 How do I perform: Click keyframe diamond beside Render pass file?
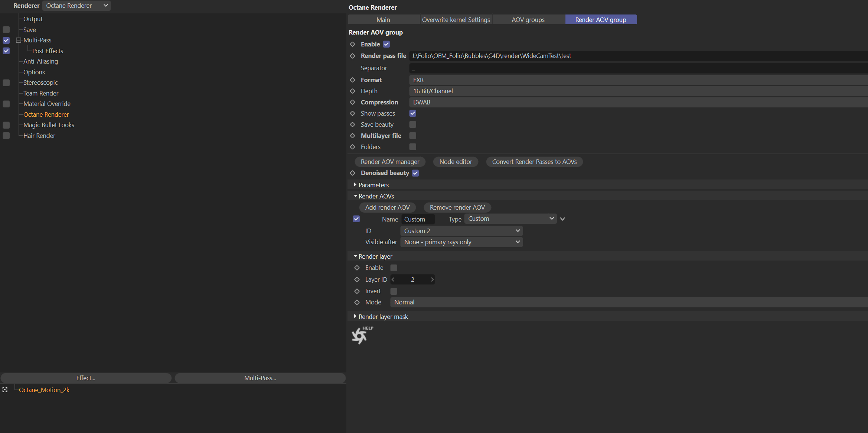(x=353, y=56)
